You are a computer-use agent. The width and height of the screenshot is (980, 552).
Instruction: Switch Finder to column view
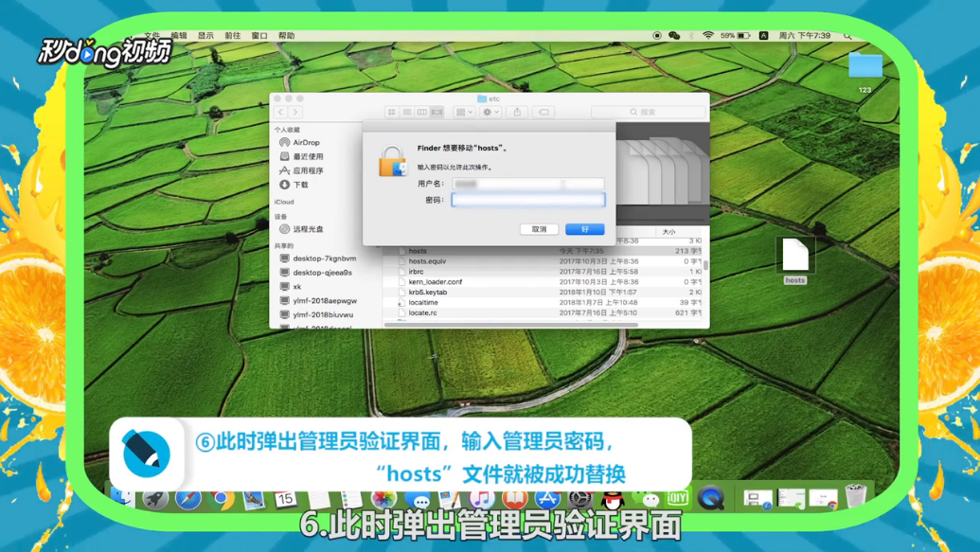click(x=422, y=112)
